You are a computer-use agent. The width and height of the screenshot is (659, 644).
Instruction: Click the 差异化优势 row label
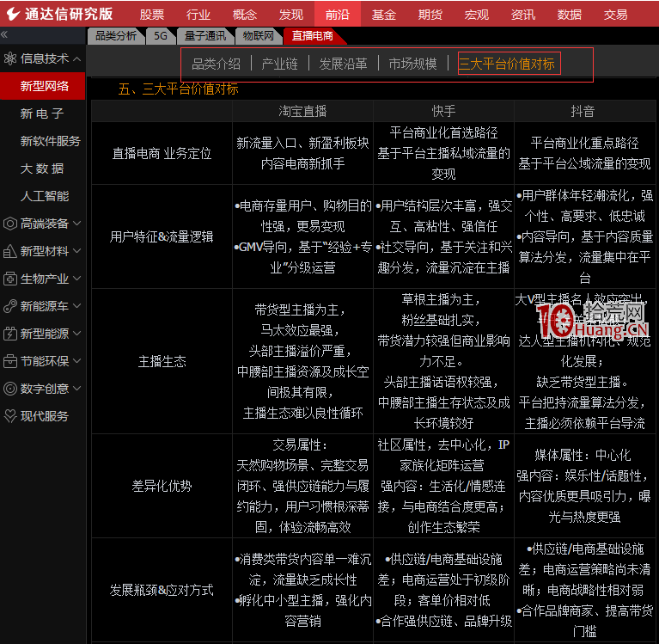(x=162, y=487)
